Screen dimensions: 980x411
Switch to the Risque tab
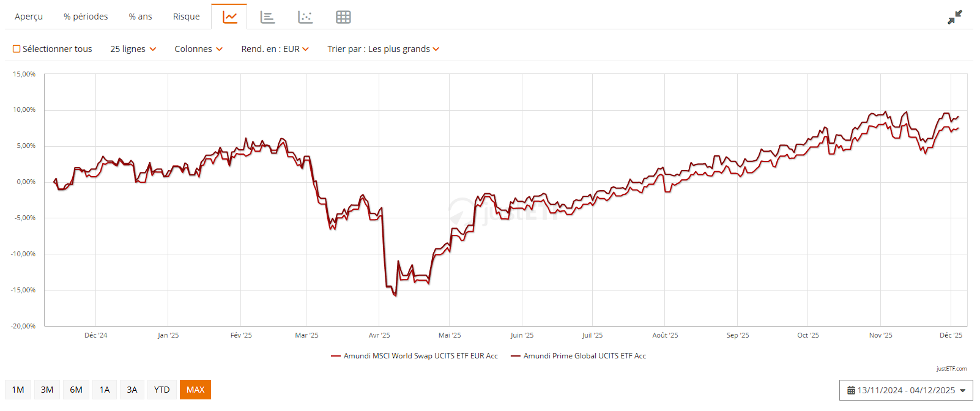(186, 17)
